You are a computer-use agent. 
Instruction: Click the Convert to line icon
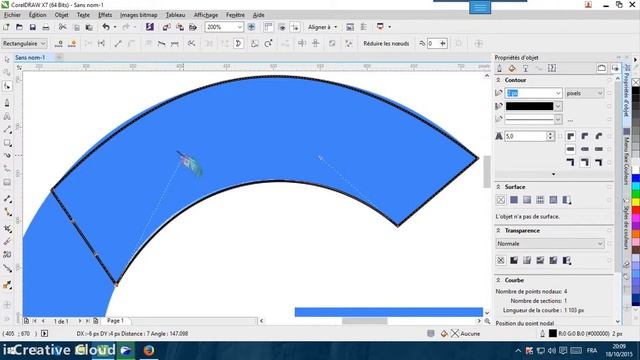(118, 43)
